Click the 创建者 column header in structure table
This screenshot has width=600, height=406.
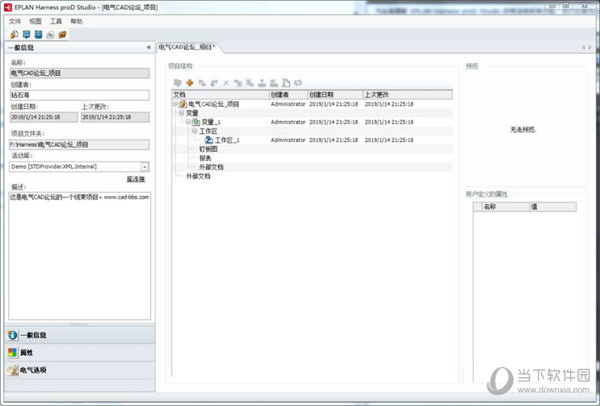pos(289,95)
